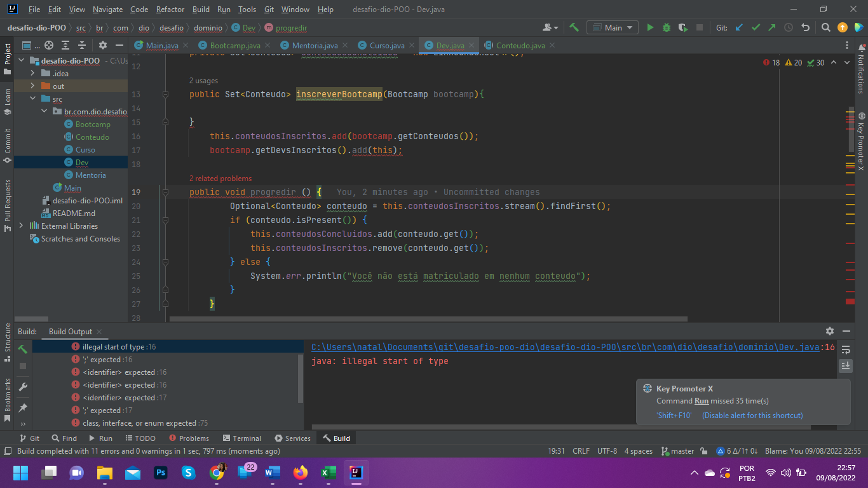Click editor horizontal scrollbar

[428, 319]
